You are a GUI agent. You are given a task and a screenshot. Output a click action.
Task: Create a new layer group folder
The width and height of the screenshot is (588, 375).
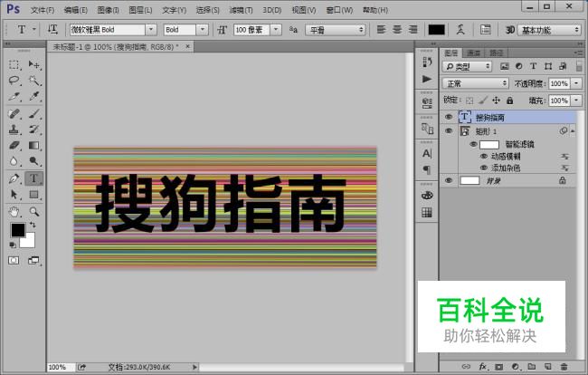531,366
